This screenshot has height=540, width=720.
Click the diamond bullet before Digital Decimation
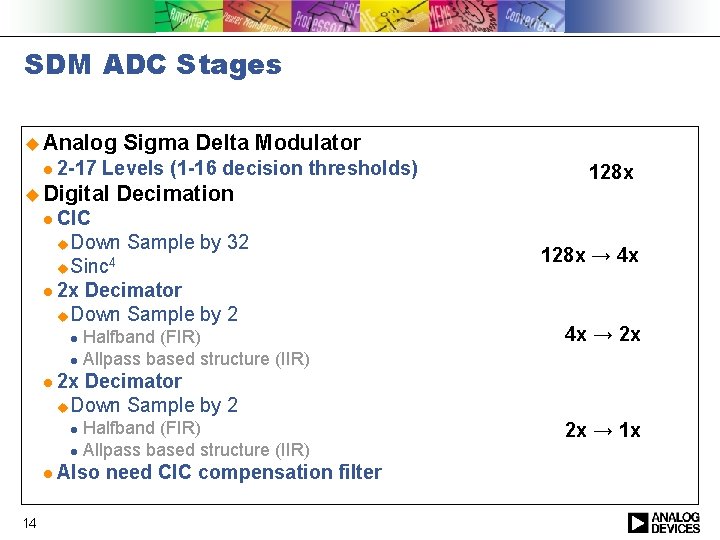33,194
